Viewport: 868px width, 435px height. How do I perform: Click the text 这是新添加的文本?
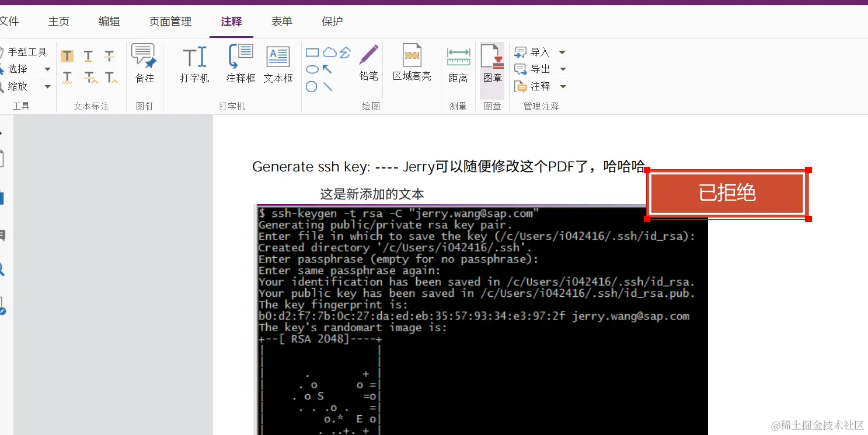pyautogui.click(x=372, y=194)
